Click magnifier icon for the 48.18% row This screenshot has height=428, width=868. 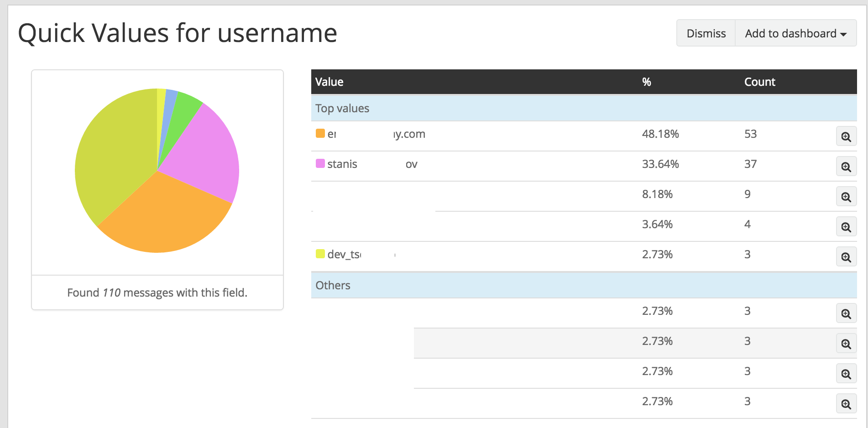[846, 136]
